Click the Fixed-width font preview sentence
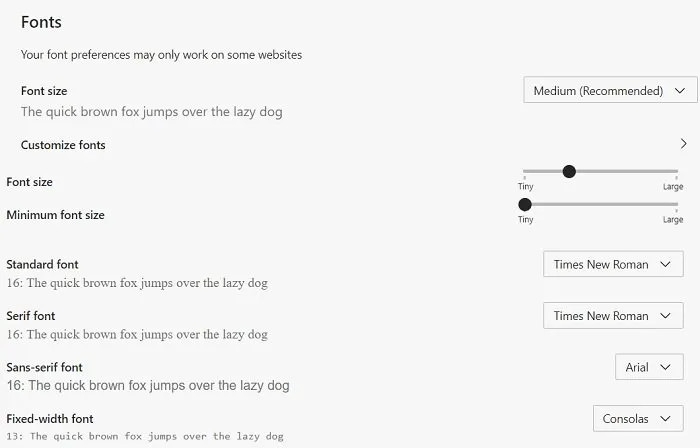The image size is (700, 448). tap(145, 436)
